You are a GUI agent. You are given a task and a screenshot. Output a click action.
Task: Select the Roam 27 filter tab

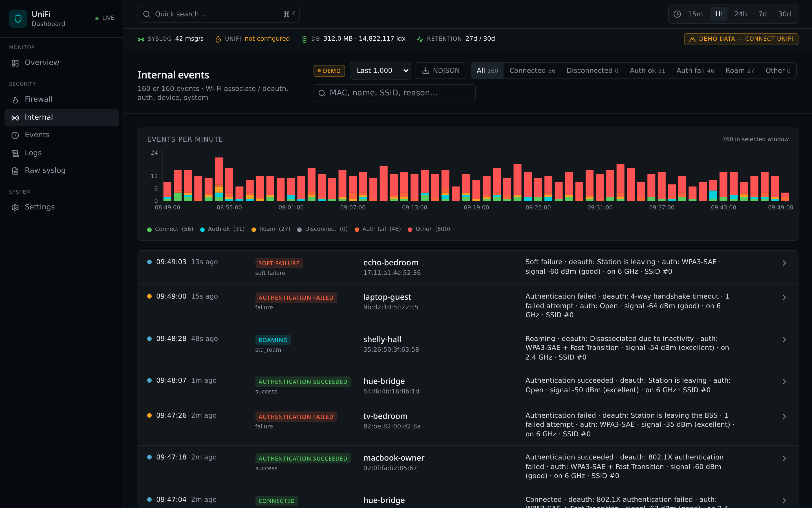(740, 71)
